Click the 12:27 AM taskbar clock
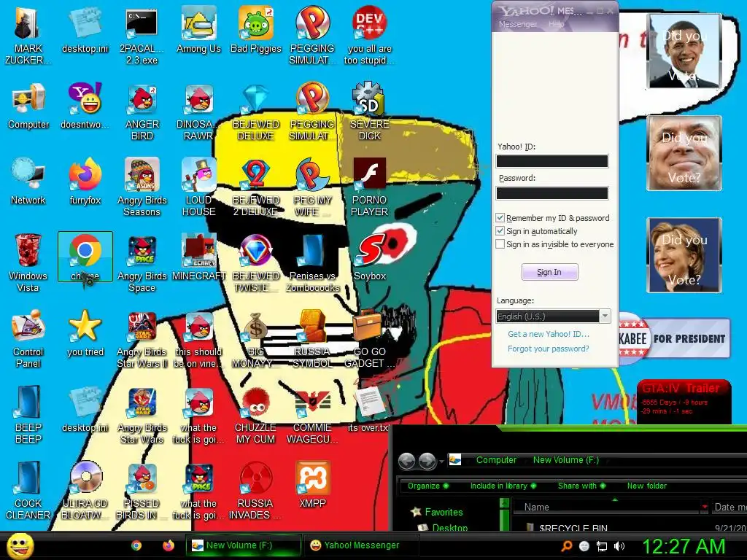The width and height of the screenshot is (747, 560). click(684, 545)
